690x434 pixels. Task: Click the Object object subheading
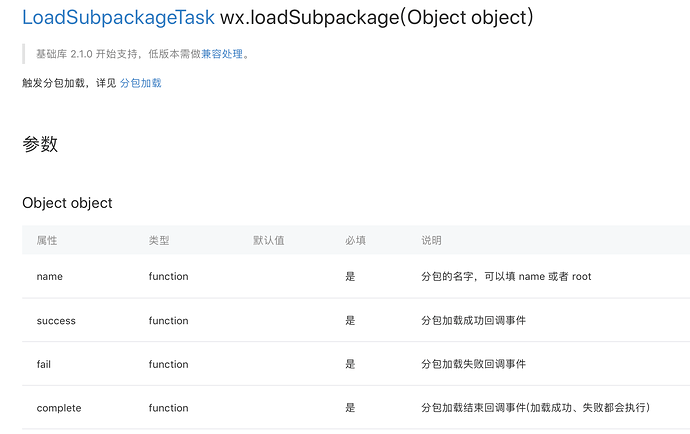(67, 203)
